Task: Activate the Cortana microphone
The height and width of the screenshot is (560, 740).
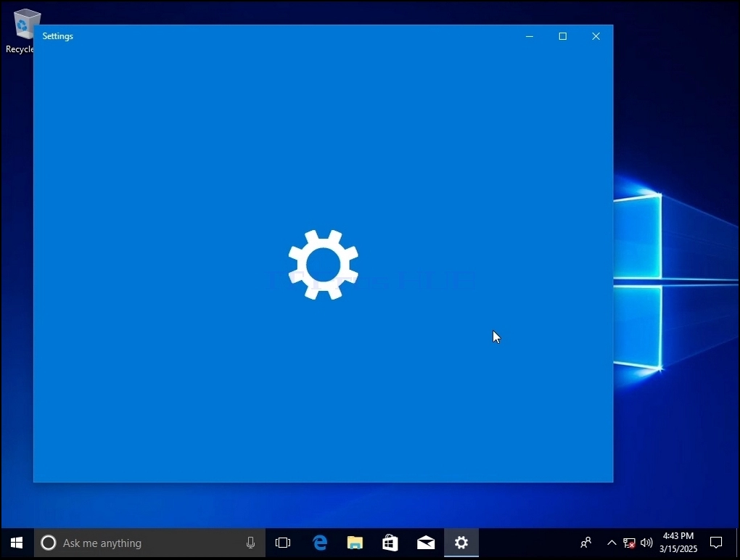Action: [250, 543]
